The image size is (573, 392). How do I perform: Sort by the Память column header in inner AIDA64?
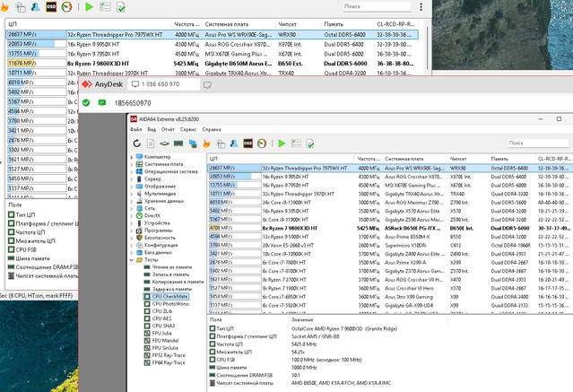512,159
